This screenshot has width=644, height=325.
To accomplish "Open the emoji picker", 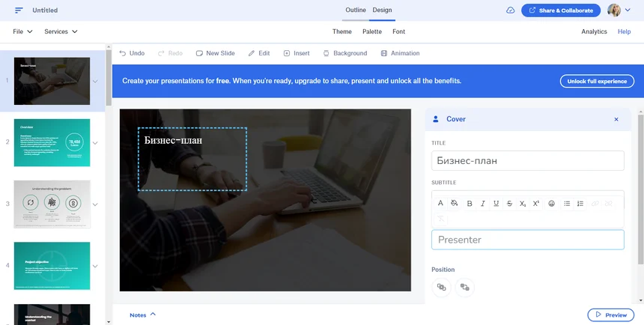I will (x=552, y=204).
